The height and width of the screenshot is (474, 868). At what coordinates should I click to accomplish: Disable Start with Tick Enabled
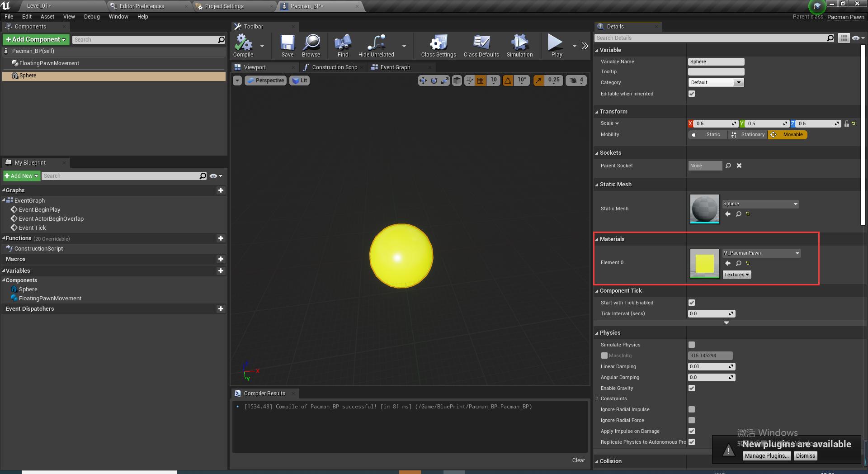click(x=691, y=303)
